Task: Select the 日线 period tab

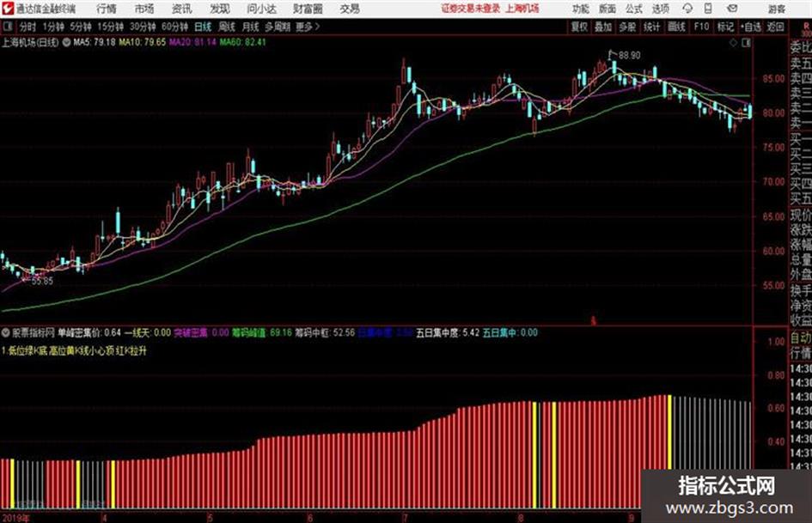Action: point(203,27)
